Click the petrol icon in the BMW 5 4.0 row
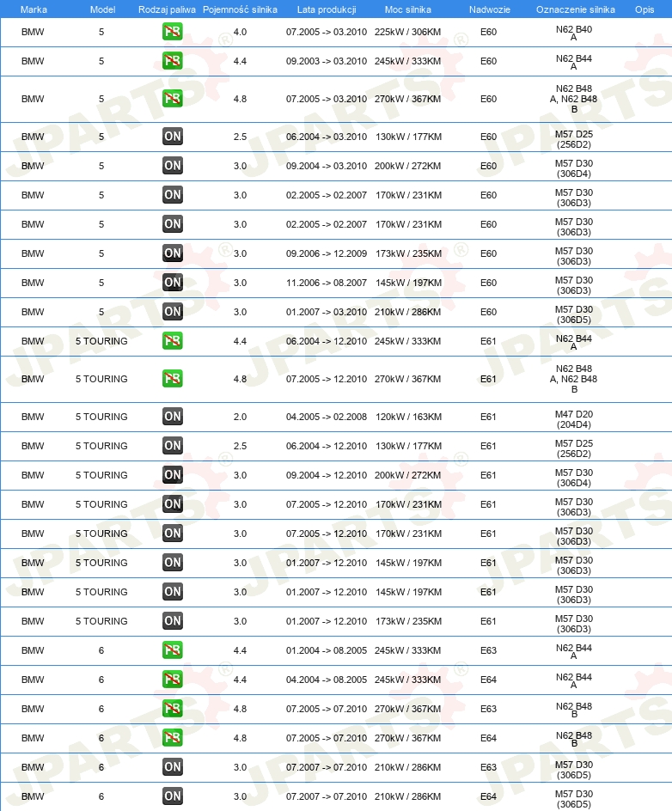 click(172, 32)
